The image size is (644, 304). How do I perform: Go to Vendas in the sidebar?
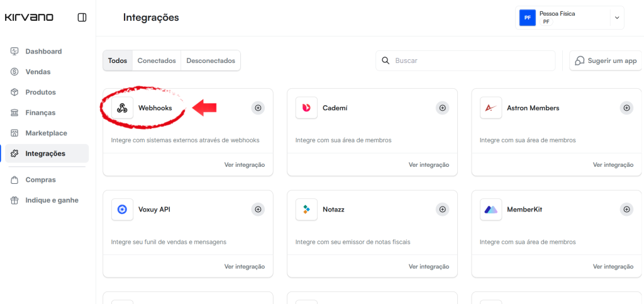point(38,72)
